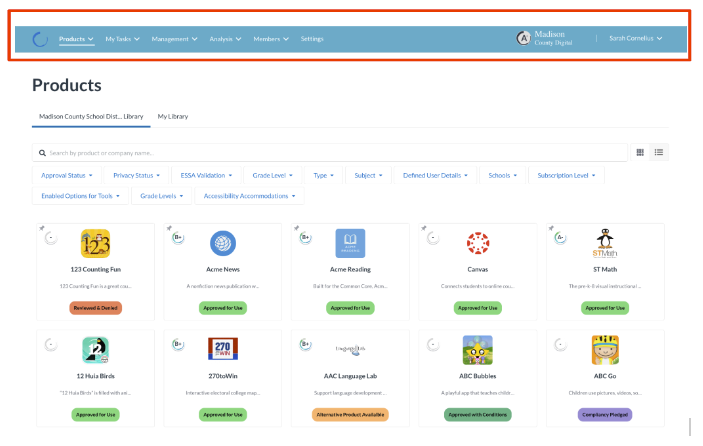
Task: Open the My Tasks menu
Action: coord(122,39)
